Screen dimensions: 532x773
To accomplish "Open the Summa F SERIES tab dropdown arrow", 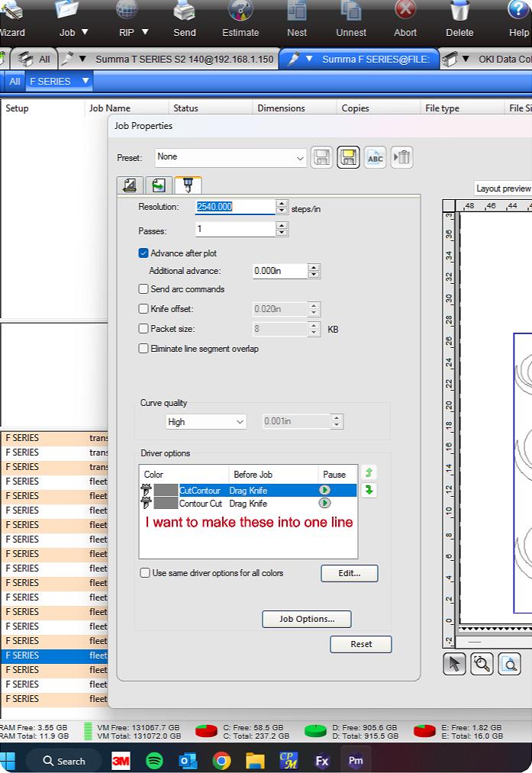I will pos(309,59).
